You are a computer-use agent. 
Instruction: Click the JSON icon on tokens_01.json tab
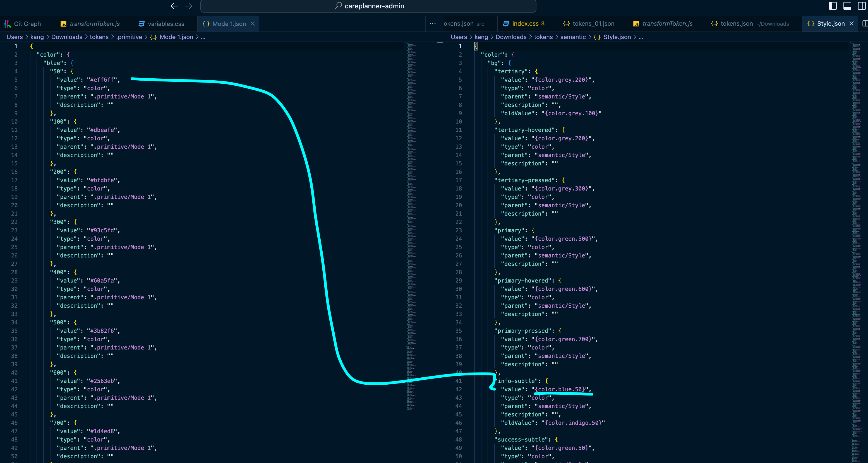[x=566, y=24]
